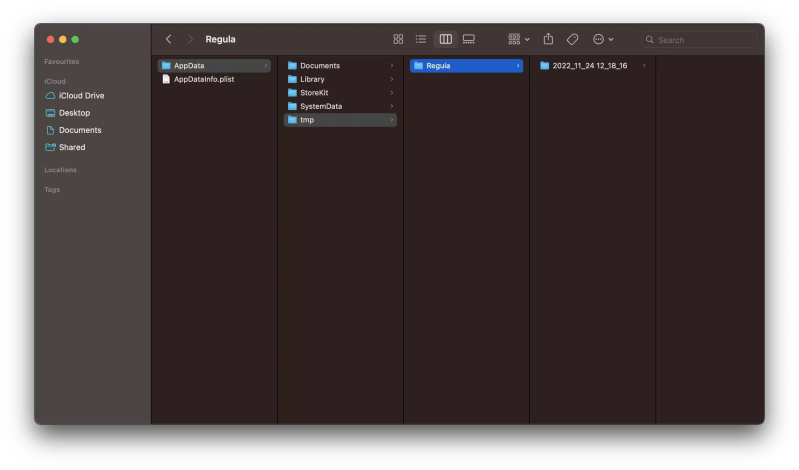The width and height of the screenshot is (799, 470).
Task: Click the Edit Tags icon
Action: tap(572, 39)
